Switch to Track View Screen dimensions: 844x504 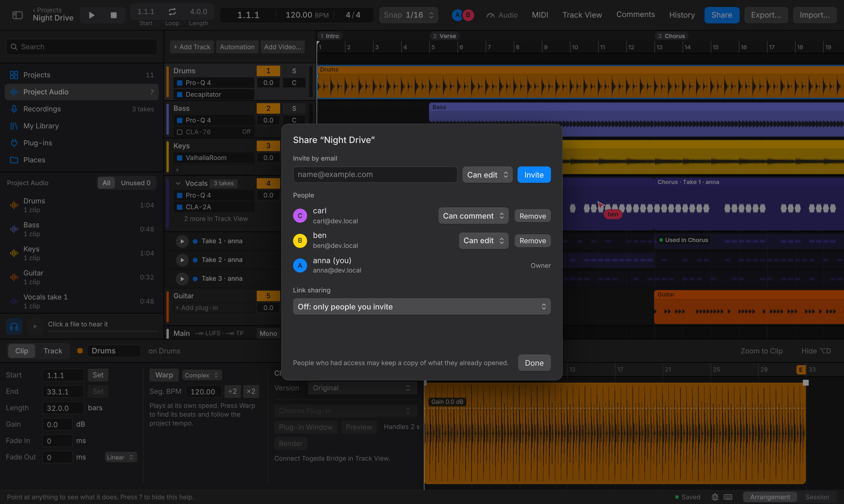(582, 15)
